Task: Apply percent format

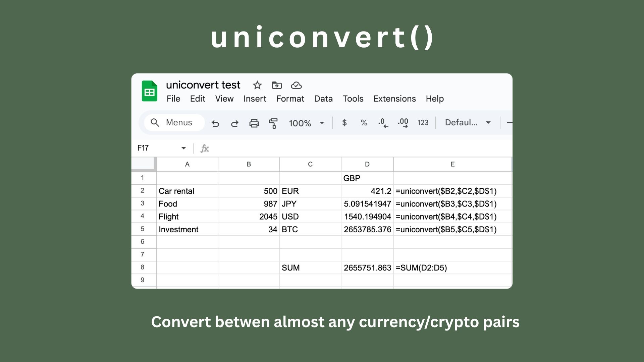Action: click(x=364, y=123)
